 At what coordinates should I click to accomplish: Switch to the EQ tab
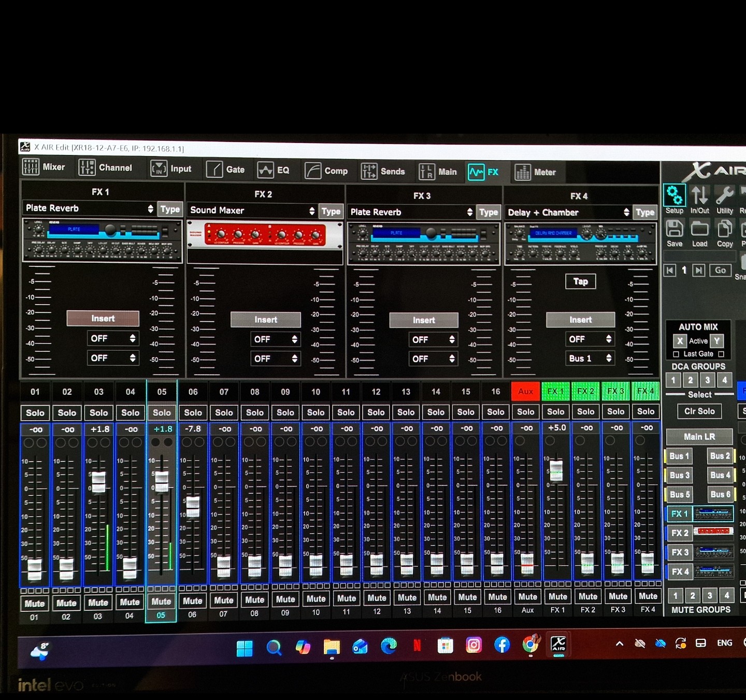(x=274, y=170)
